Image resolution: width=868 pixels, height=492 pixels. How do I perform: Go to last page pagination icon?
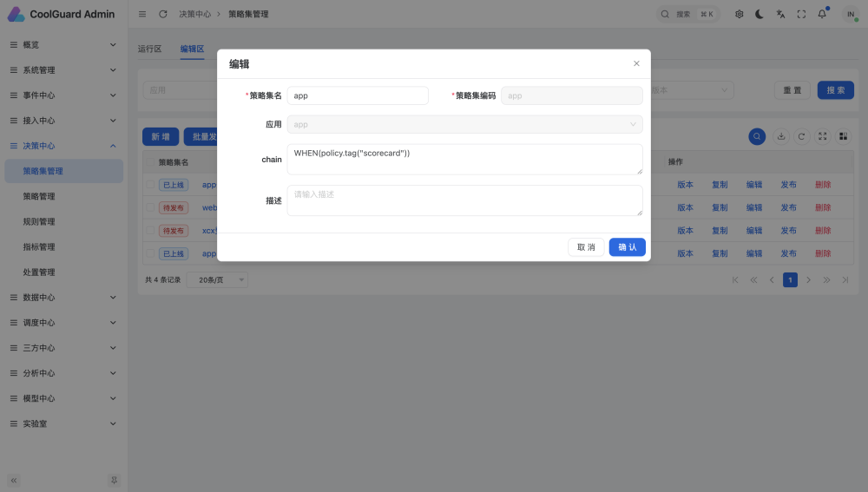click(845, 280)
